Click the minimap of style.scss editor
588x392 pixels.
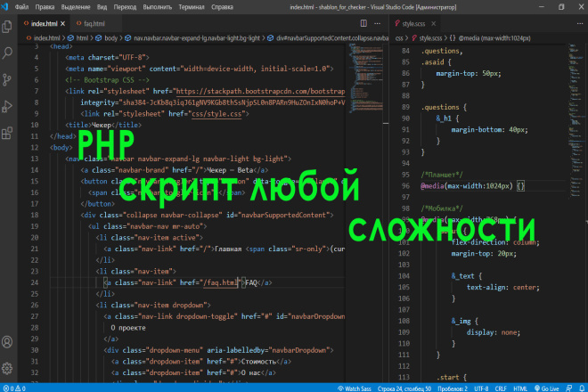(x=575, y=120)
